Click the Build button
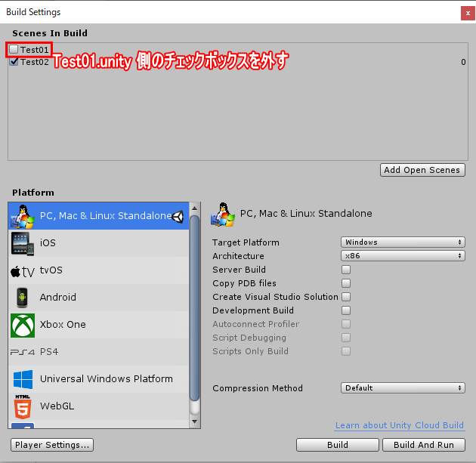Screen dimensions: 476x463 [x=338, y=445]
